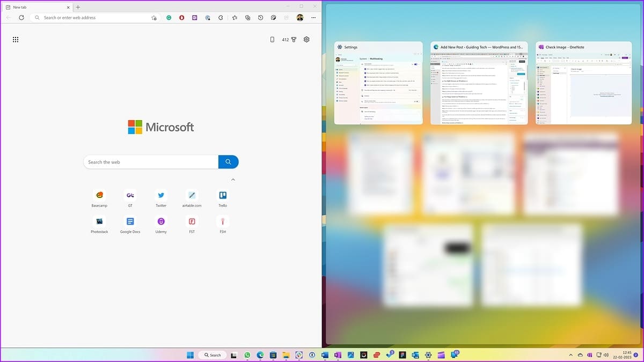
Task: Select the New tab browser tab
Action: (36, 7)
